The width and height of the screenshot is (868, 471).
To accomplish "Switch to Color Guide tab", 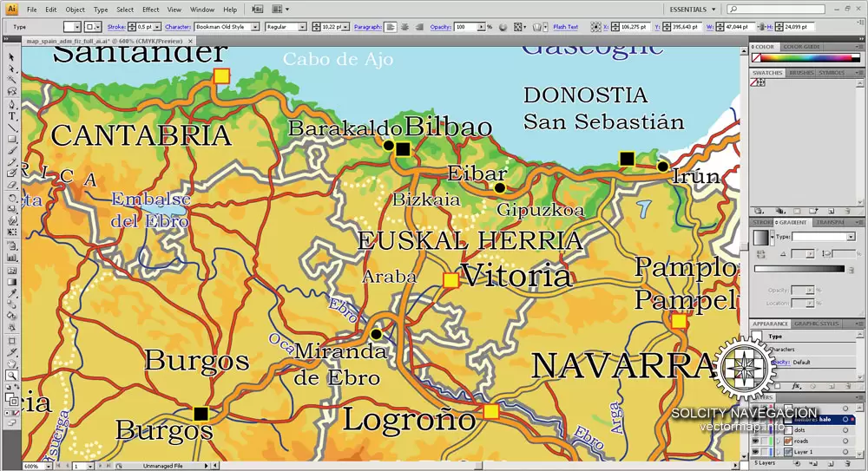I will 801,47.
